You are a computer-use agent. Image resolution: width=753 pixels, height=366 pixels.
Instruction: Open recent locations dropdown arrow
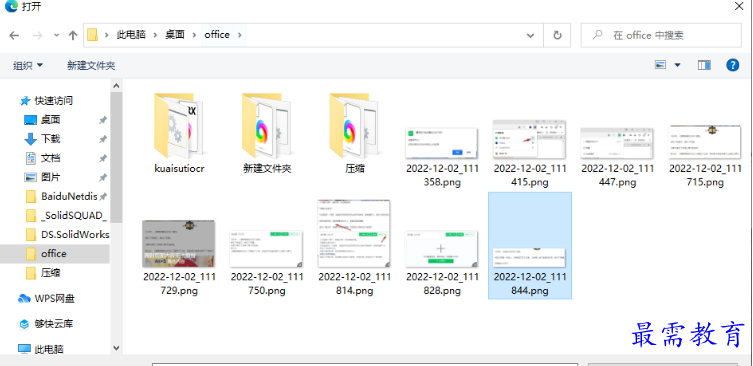56,36
